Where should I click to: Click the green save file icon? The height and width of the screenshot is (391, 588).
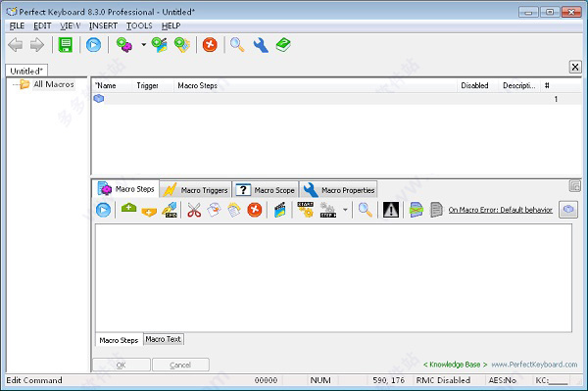tap(66, 45)
